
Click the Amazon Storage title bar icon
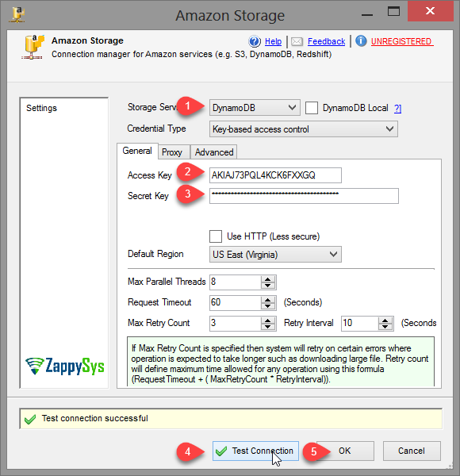click(x=17, y=14)
